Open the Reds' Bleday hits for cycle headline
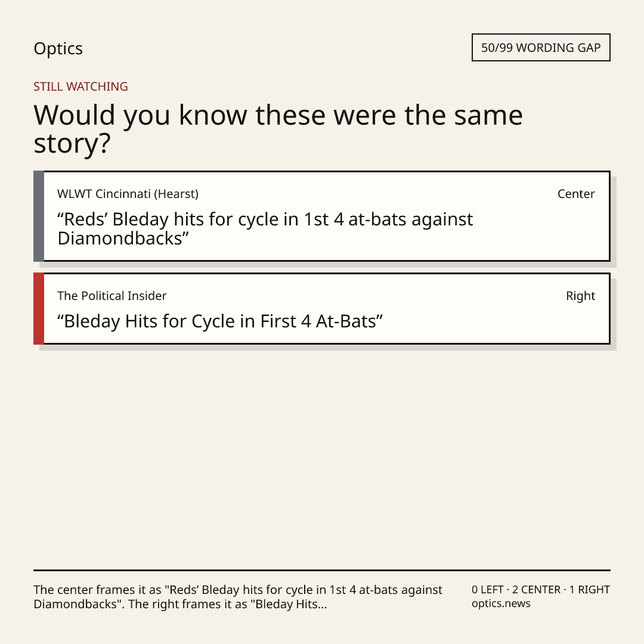644x644 pixels. (265, 229)
